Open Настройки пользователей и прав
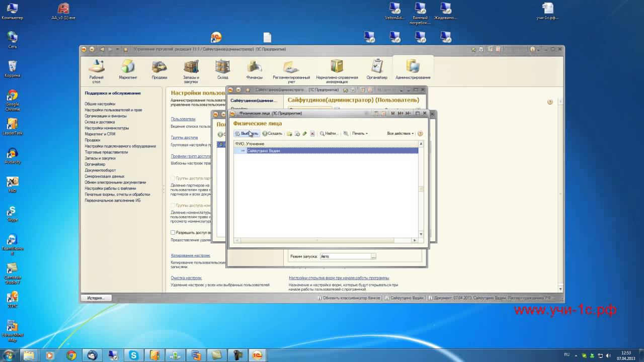This screenshot has width=644, height=362. tap(113, 110)
